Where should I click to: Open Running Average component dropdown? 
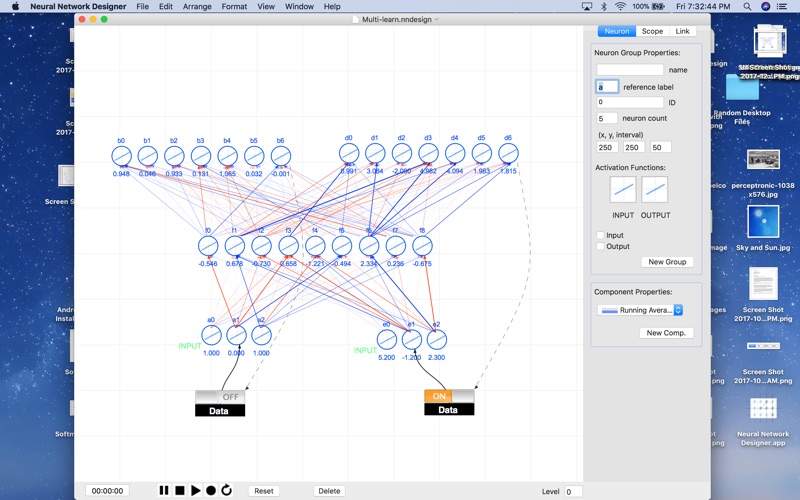640,310
